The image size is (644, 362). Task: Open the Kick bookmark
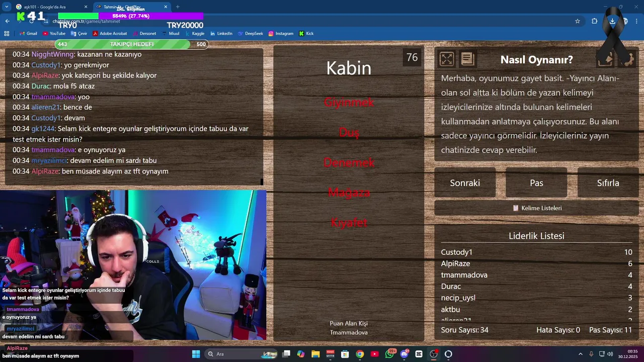[306, 34]
